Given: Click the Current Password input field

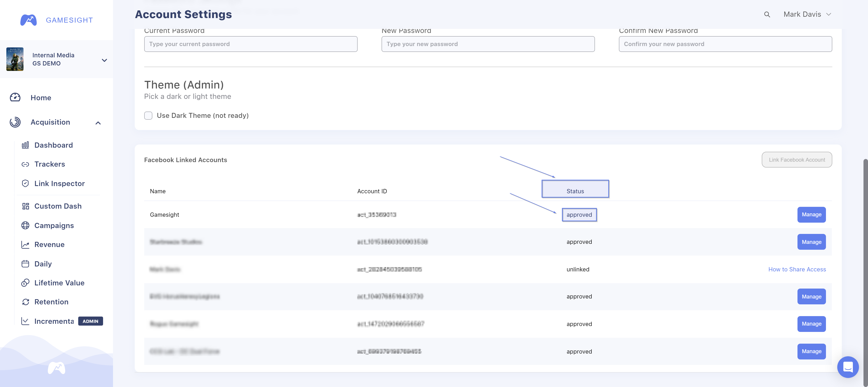Looking at the screenshot, I should (250, 44).
